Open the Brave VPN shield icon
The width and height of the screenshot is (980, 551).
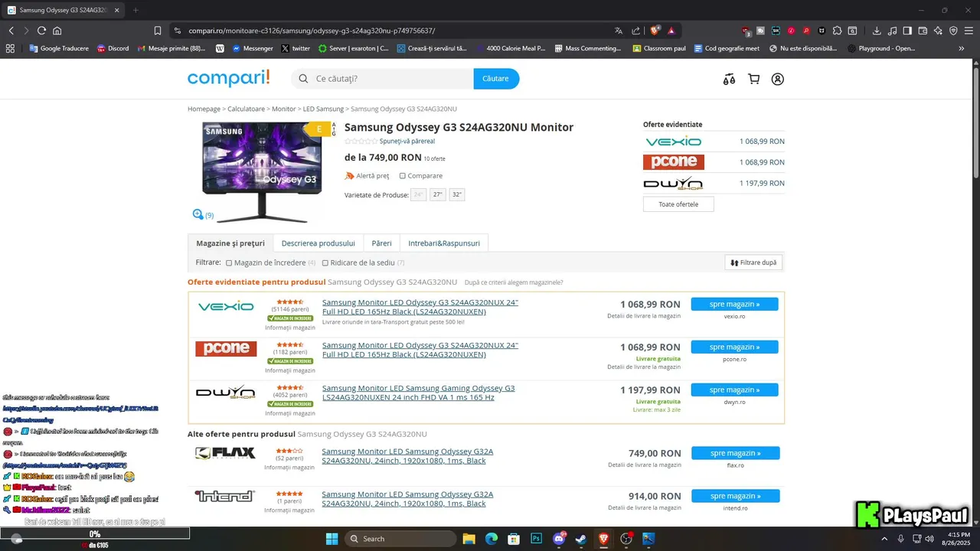click(x=953, y=31)
